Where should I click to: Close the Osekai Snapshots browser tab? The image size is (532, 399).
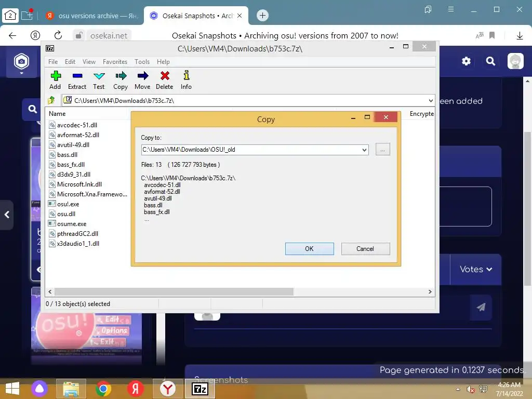pos(240,16)
